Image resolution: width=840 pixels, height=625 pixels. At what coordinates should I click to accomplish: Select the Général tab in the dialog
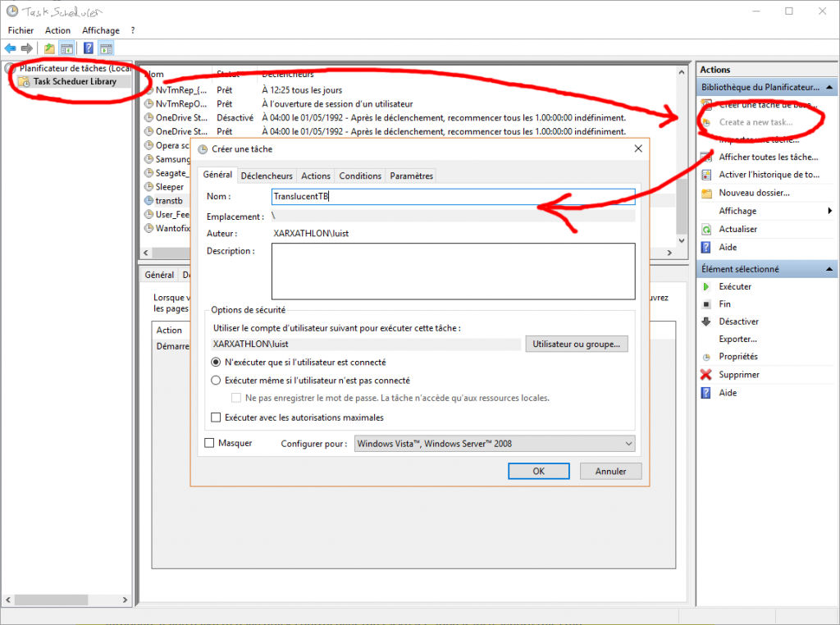217,175
